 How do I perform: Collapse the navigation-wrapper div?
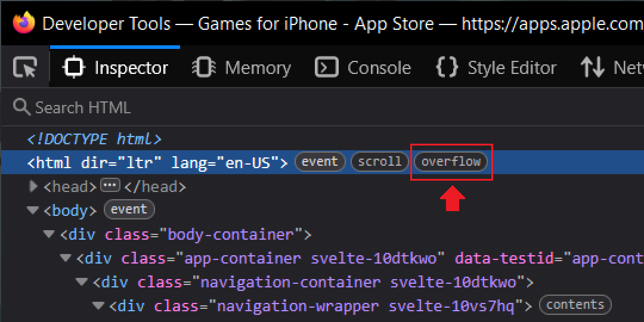98,305
